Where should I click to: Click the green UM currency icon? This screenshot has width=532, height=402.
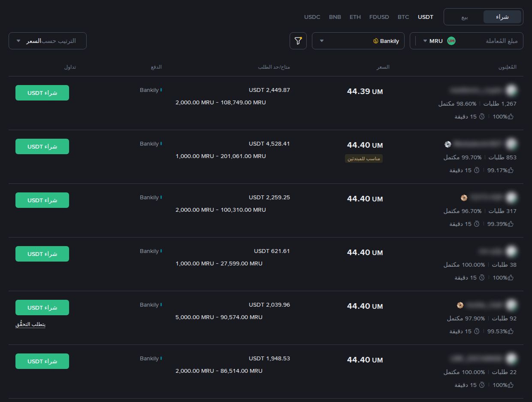451,41
